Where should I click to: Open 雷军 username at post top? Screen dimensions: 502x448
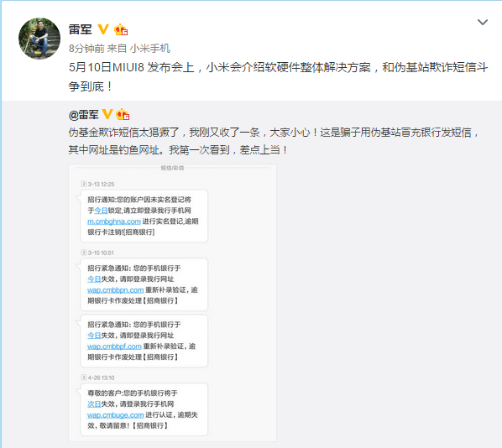[x=80, y=29]
